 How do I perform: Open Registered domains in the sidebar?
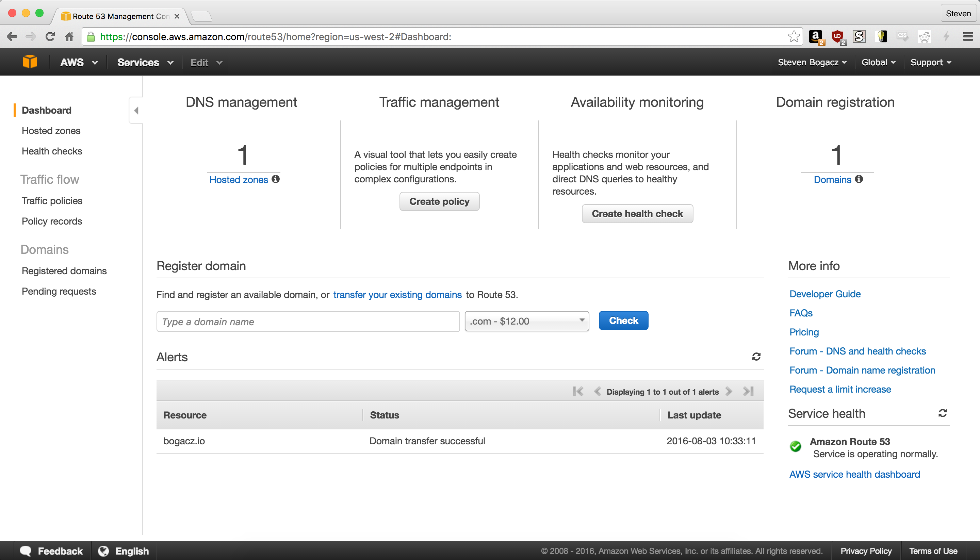click(64, 271)
